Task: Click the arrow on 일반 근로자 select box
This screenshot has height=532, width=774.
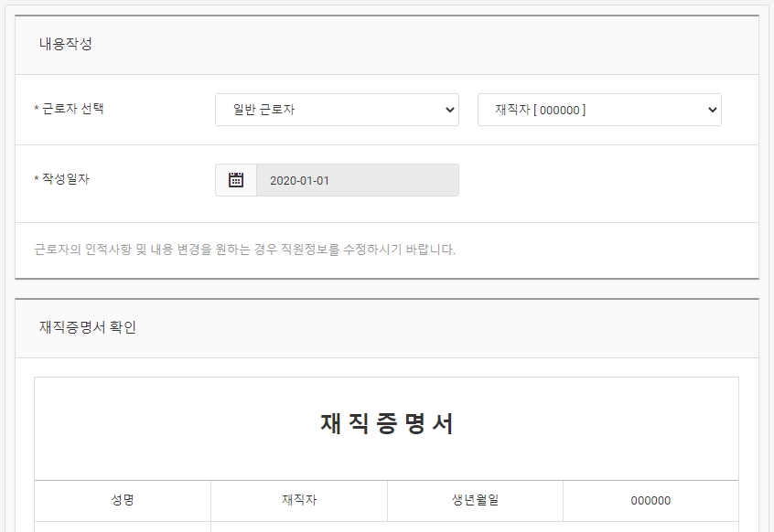Action: (x=450, y=110)
